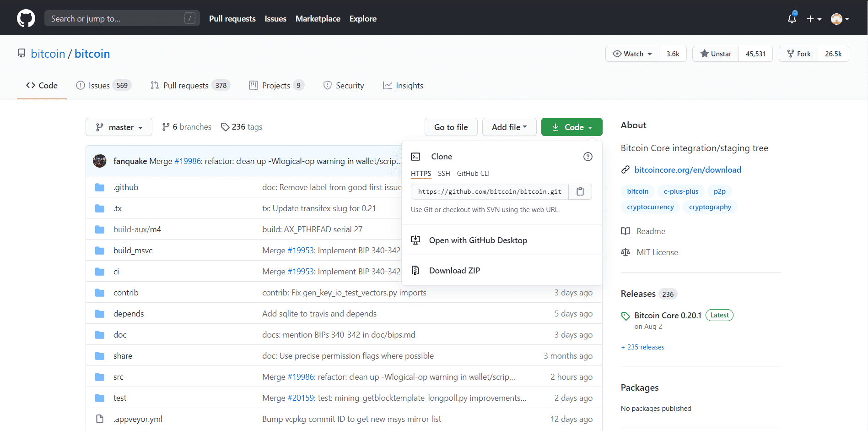
Task: Open the repository Pull requests tab
Action: pos(190,86)
